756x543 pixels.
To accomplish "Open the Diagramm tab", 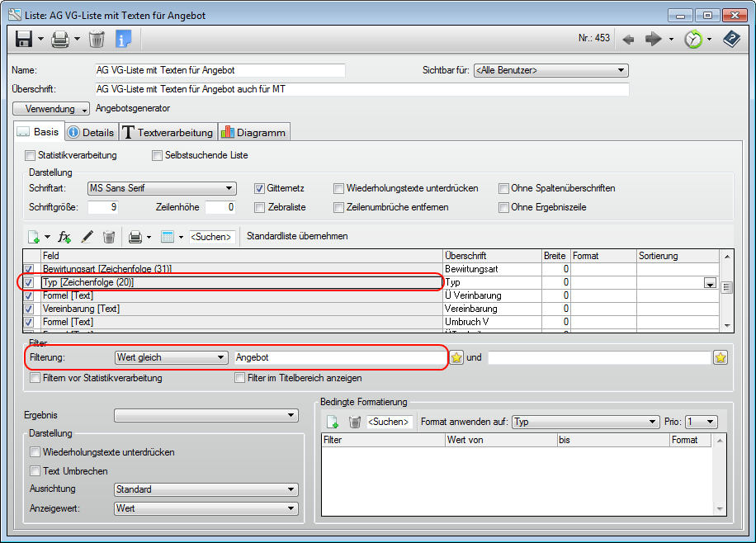I will pos(253,132).
